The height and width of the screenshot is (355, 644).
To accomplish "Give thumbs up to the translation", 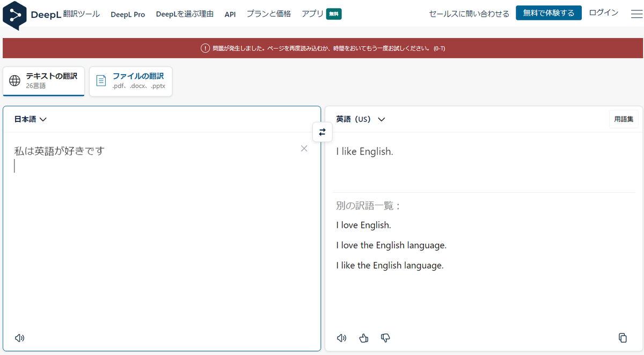I will tap(364, 338).
